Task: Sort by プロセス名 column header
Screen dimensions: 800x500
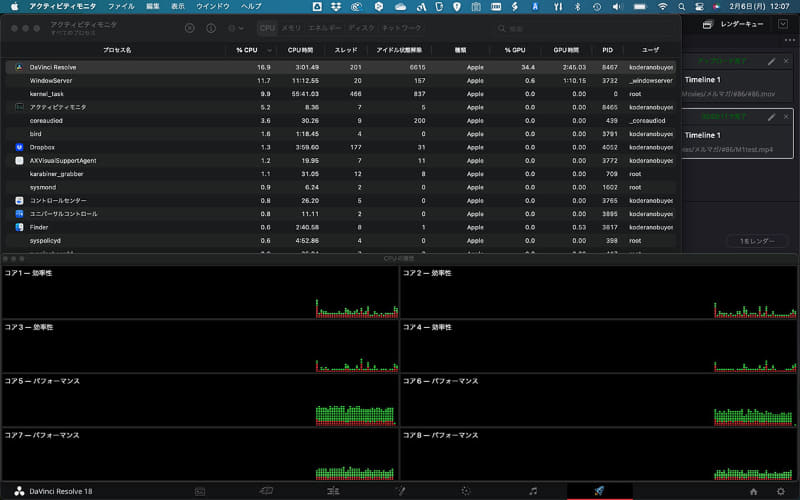Action: point(117,50)
